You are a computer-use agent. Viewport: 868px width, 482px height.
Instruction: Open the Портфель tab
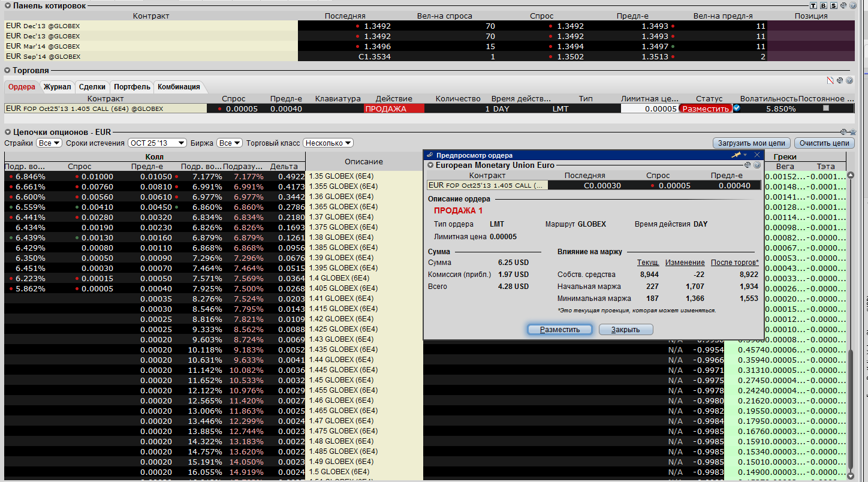tap(132, 87)
